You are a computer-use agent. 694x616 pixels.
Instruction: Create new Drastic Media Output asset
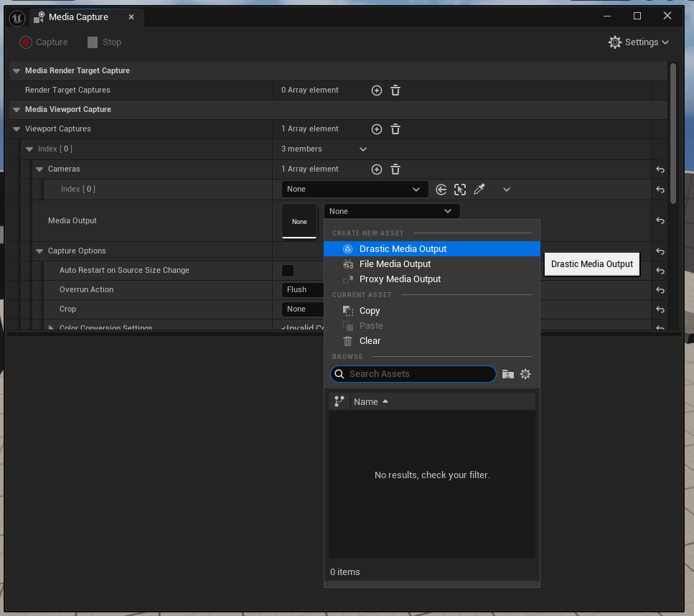[x=431, y=249]
